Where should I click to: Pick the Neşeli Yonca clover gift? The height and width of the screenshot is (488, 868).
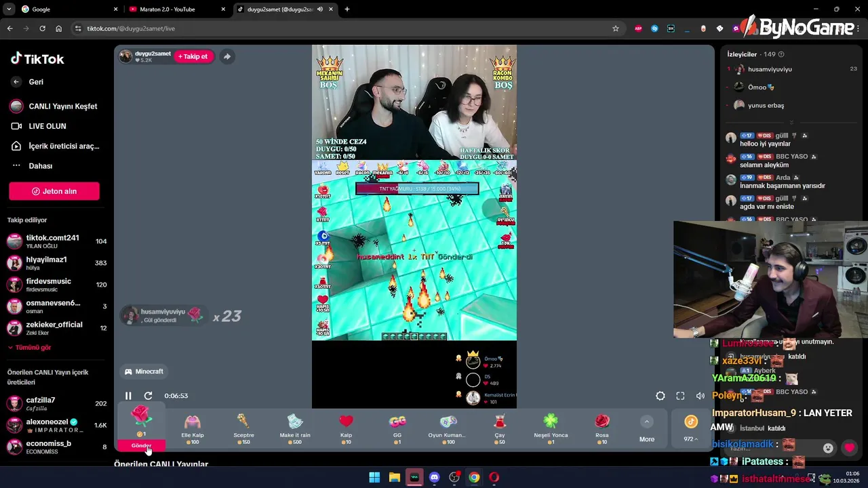pyautogui.click(x=551, y=428)
